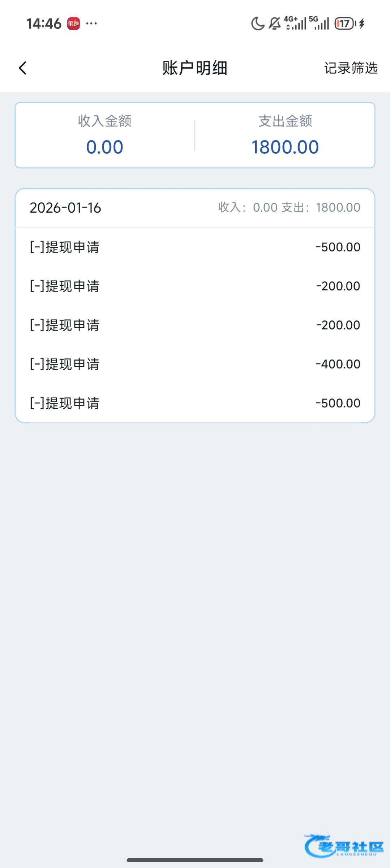Viewport: 390px width, 868px height.
Task: Tap the 1800.00 total expense amount
Action: (x=285, y=147)
